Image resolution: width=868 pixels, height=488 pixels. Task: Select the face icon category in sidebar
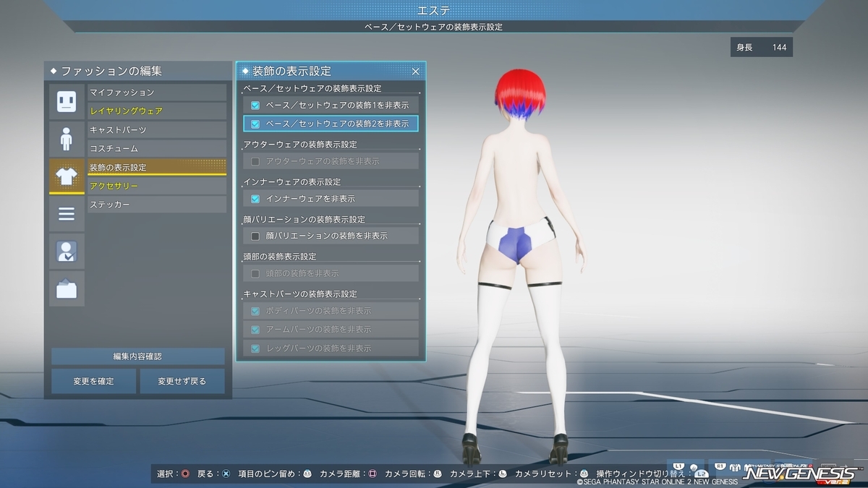[67, 101]
